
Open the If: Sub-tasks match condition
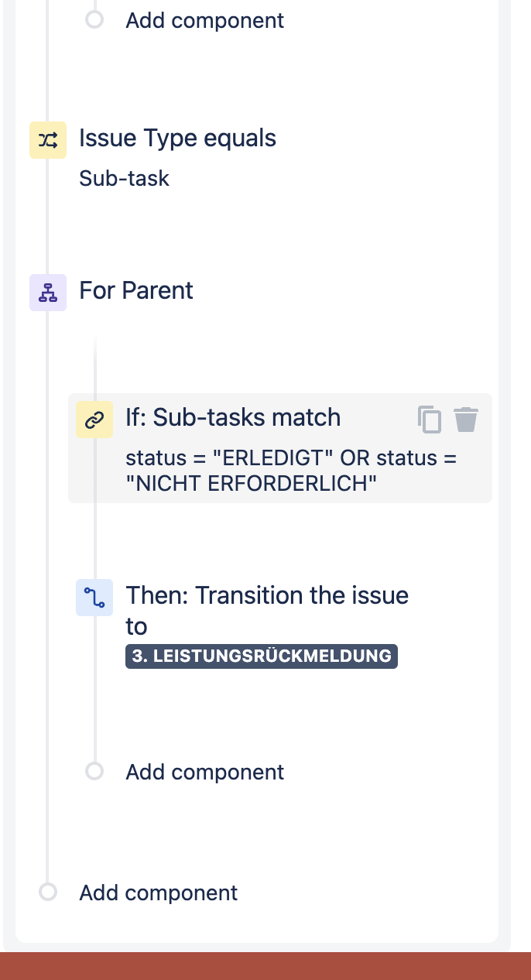233,417
